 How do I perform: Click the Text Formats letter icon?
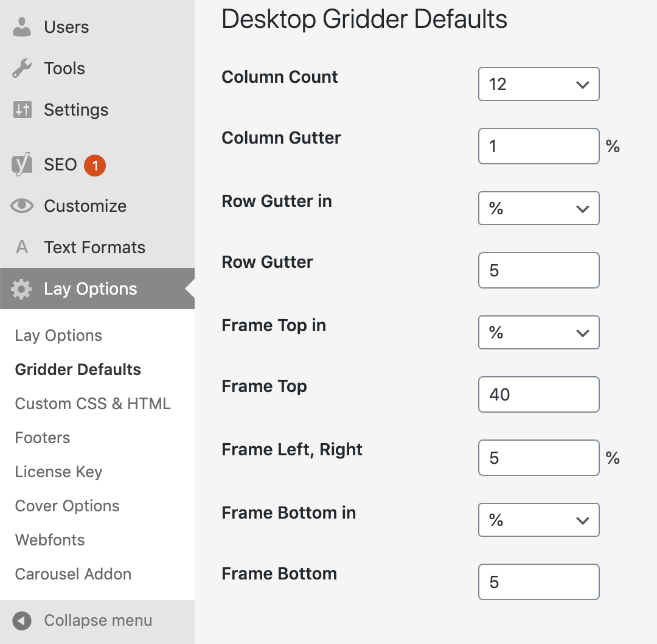coord(22,248)
